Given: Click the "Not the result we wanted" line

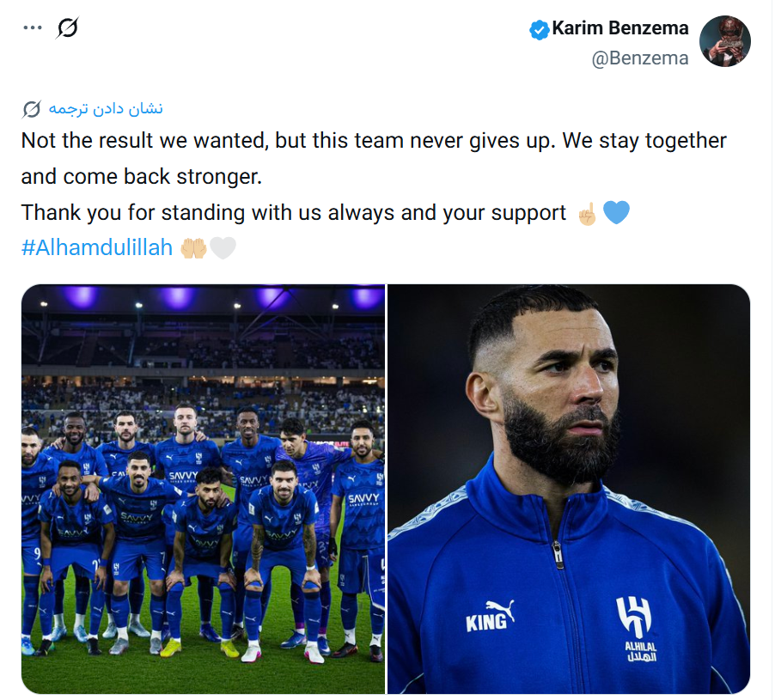Looking at the screenshot, I should (373, 141).
